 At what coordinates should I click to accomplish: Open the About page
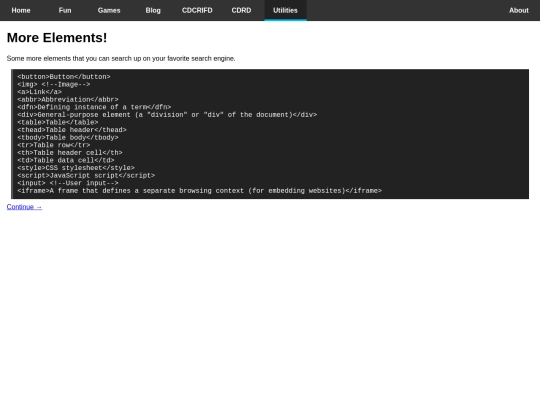[x=519, y=10]
